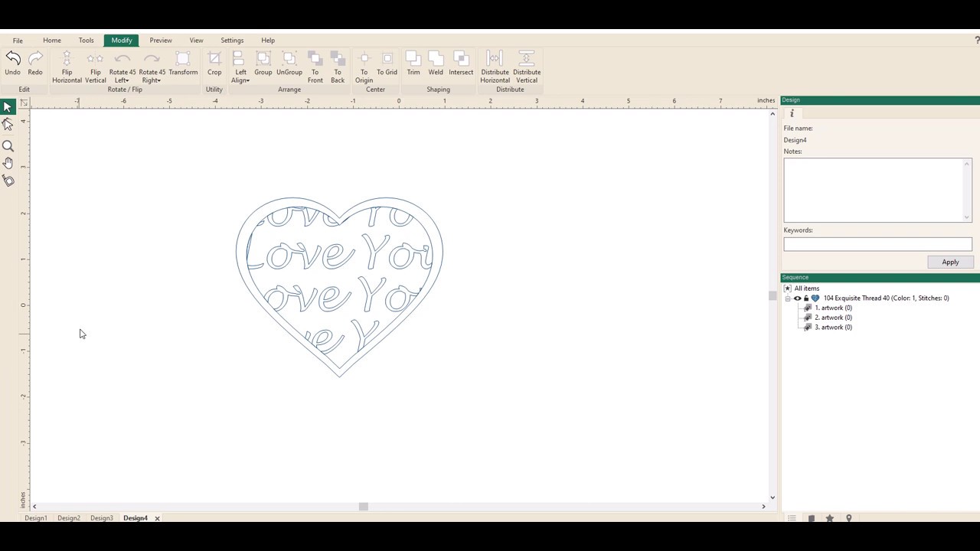Image resolution: width=980 pixels, height=551 pixels.
Task: Collapse the 104 Exquisite Thread tree node
Action: coord(788,298)
